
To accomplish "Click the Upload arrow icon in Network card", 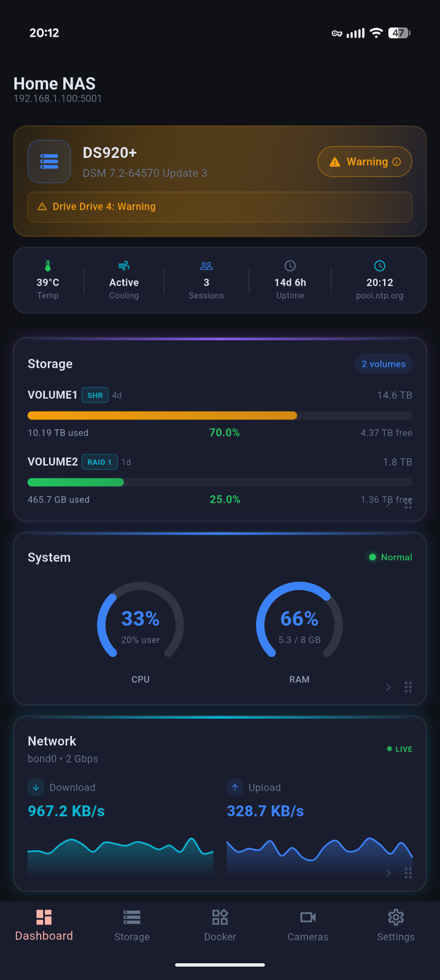I will click(235, 787).
